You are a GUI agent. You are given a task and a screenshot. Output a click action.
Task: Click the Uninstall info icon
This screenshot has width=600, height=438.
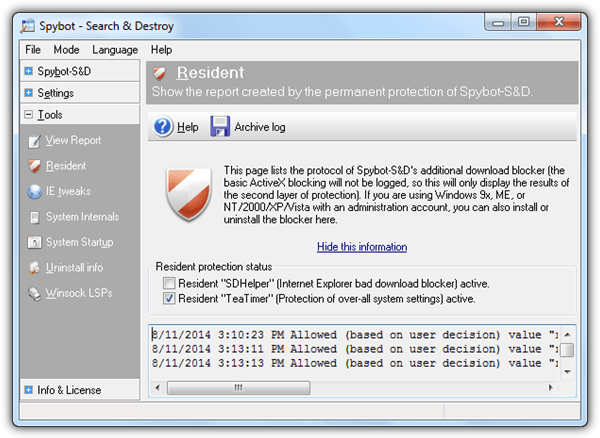(x=34, y=268)
